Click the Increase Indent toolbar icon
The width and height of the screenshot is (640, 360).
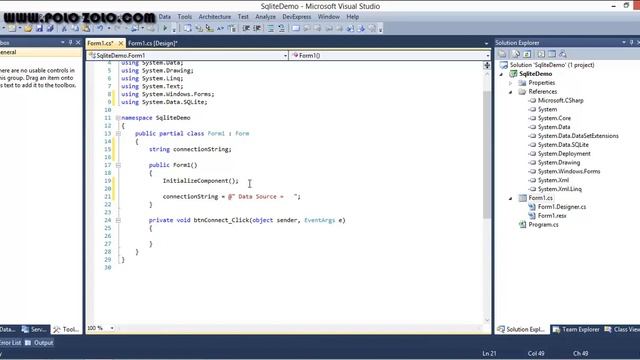click(x=257, y=29)
